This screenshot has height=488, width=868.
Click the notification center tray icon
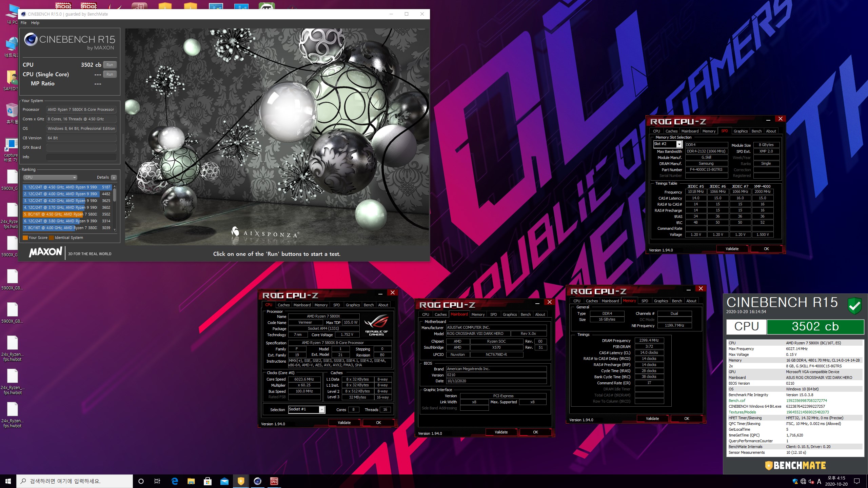[857, 481]
